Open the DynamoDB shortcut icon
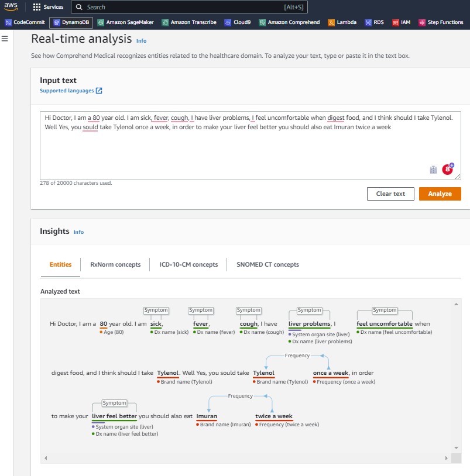470x476 pixels. 57,22
